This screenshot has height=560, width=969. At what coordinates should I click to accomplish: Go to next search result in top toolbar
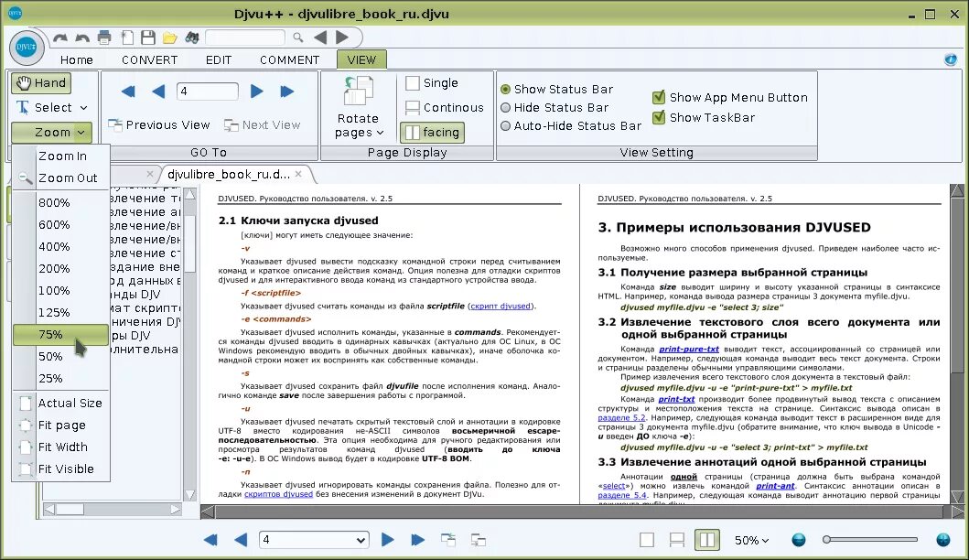click(x=341, y=38)
